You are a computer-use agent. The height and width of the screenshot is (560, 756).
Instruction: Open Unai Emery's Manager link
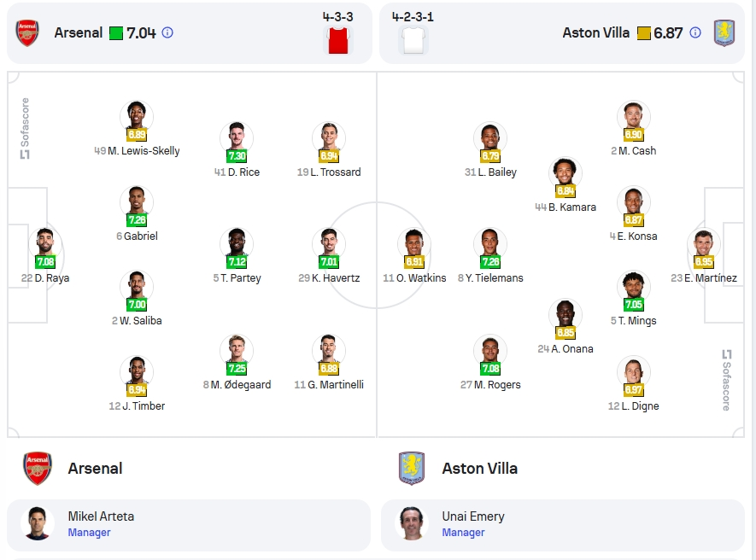(x=463, y=533)
